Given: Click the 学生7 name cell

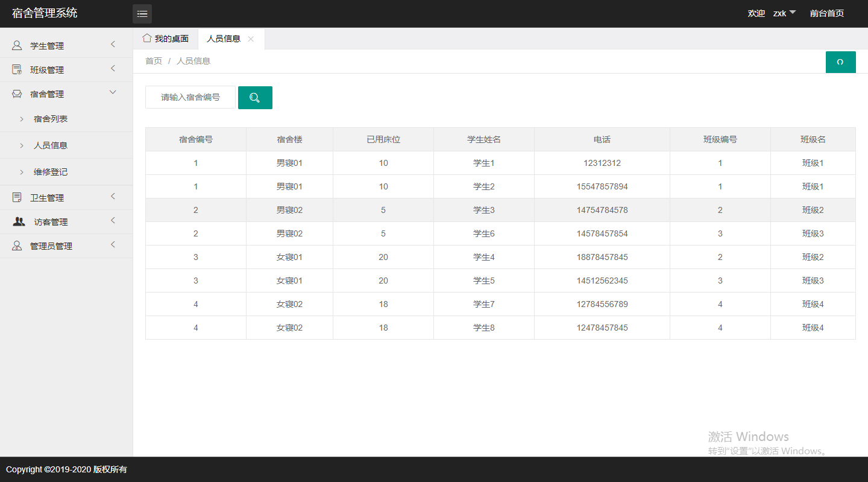Looking at the screenshot, I should tap(484, 304).
